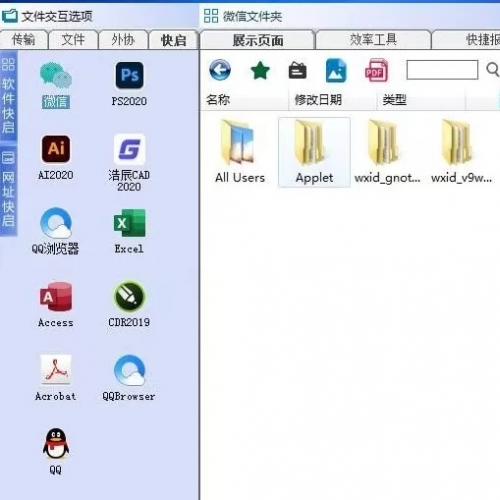Open the 展示页面 tab

pyautogui.click(x=258, y=40)
